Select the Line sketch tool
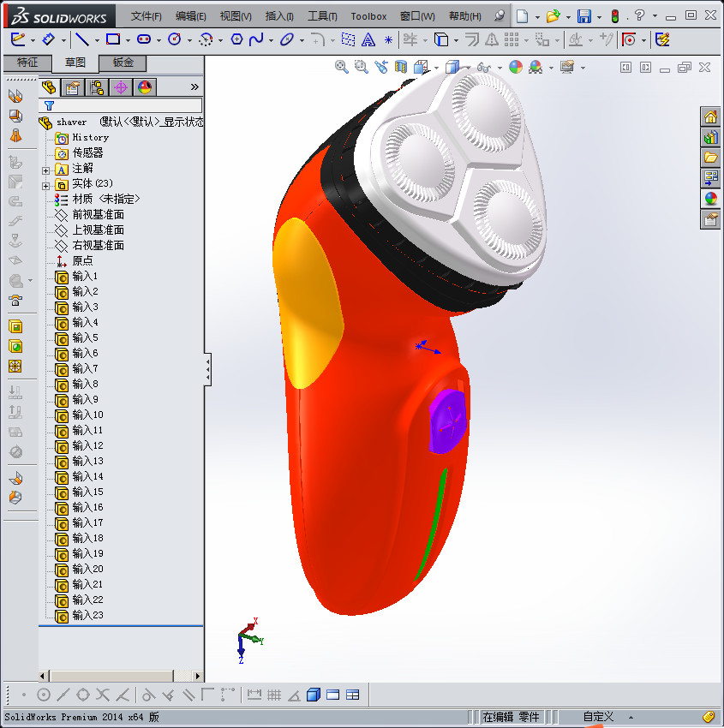The image size is (724, 728). [x=82, y=39]
